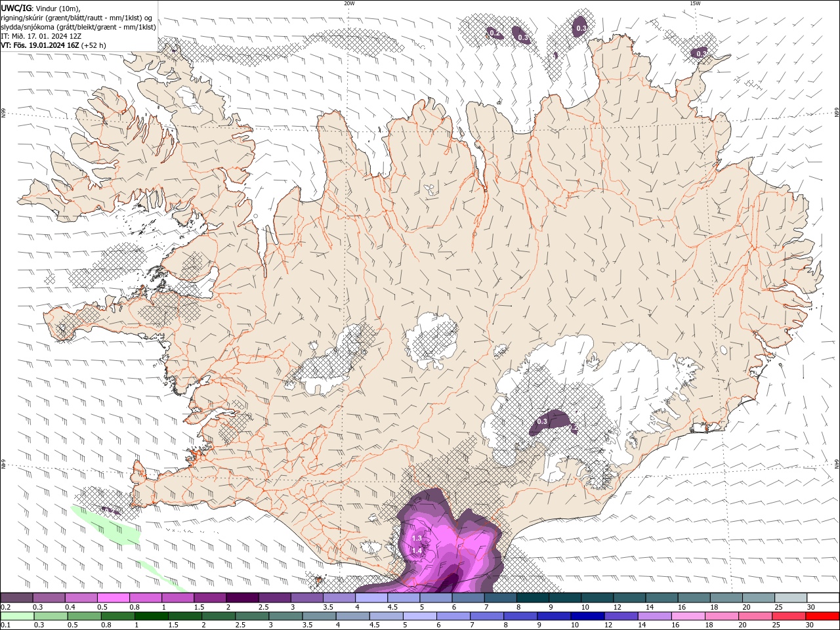Viewport: 840px width, 630px height.
Task: Click the upper legend swatch labeled 0.2
Action: tap(16, 598)
